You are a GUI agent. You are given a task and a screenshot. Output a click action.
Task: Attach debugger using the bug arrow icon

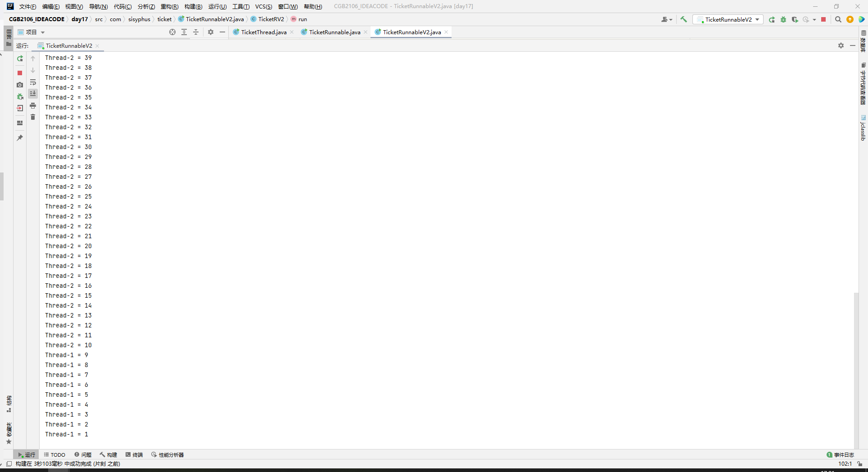click(20, 96)
